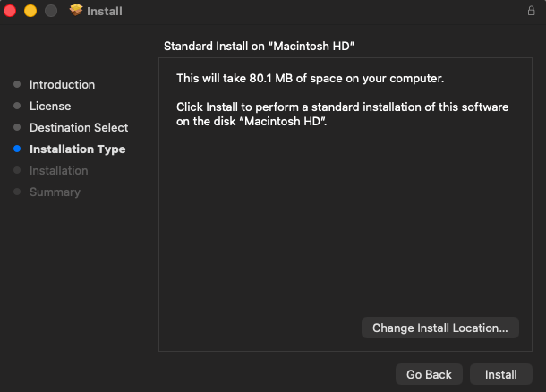Click the Standard Install heading text
This screenshot has width=546, height=392.
[267, 45]
